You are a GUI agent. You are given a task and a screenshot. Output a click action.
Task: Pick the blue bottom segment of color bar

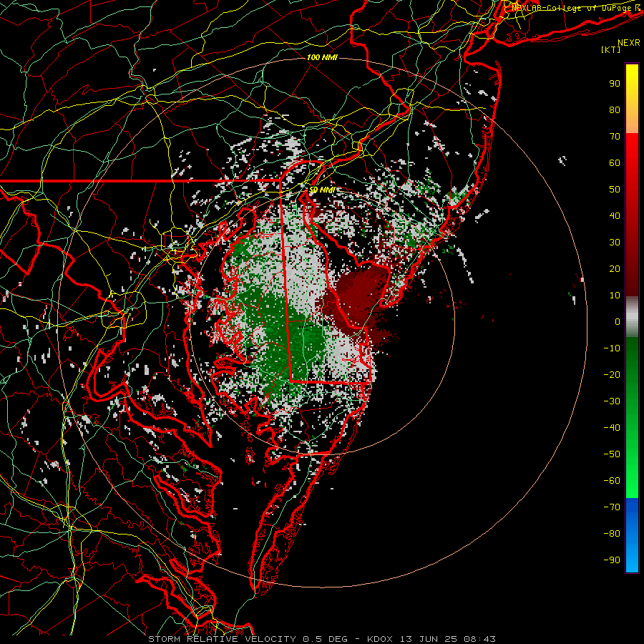pos(632,535)
